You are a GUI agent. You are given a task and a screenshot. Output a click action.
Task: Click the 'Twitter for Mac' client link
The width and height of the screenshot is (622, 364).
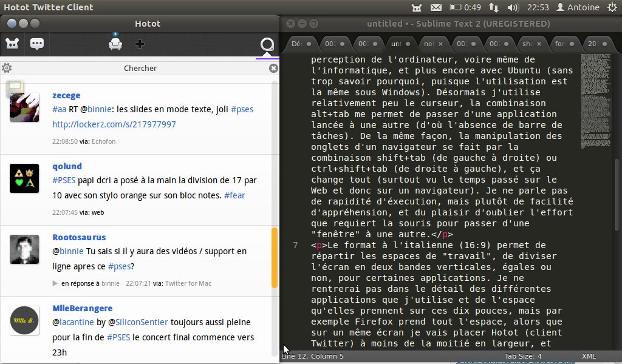pyautogui.click(x=188, y=283)
